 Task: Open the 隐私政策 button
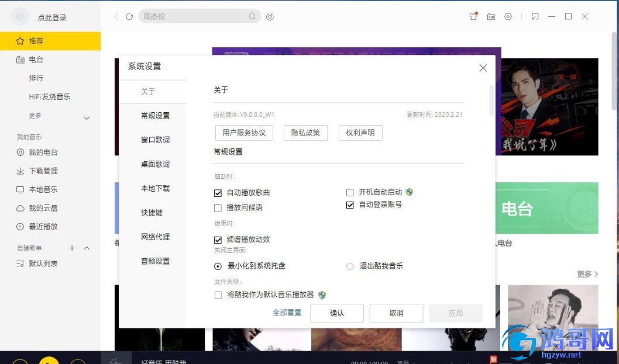pyautogui.click(x=305, y=133)
